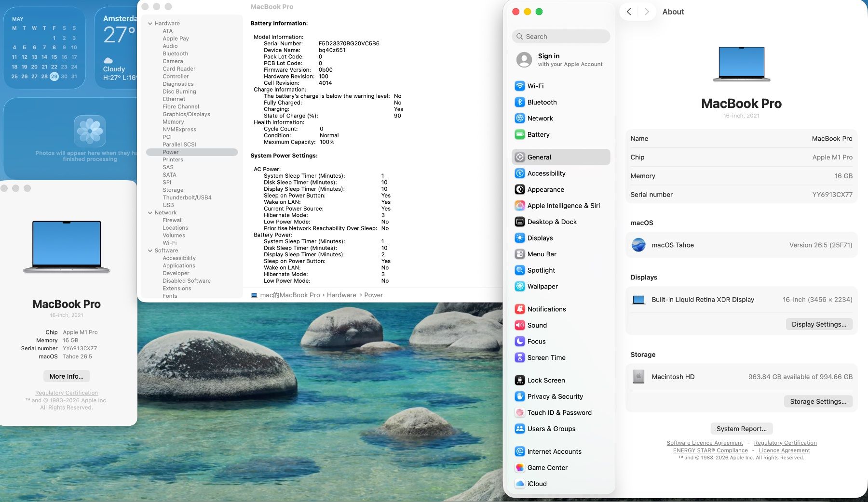Select Graphics/Displays in System Report
The width and height of the screenshot is (868, 502).
click(186, 114)
